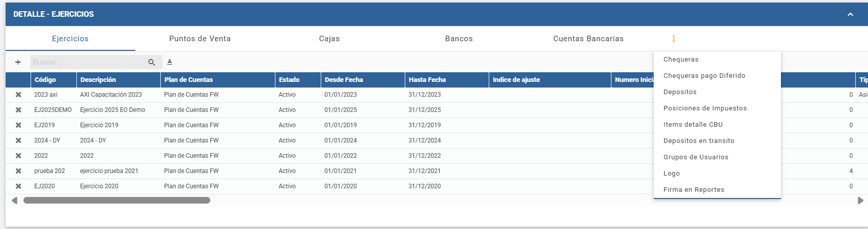Delete the 2023 axi row with X icon

(18, 95)
